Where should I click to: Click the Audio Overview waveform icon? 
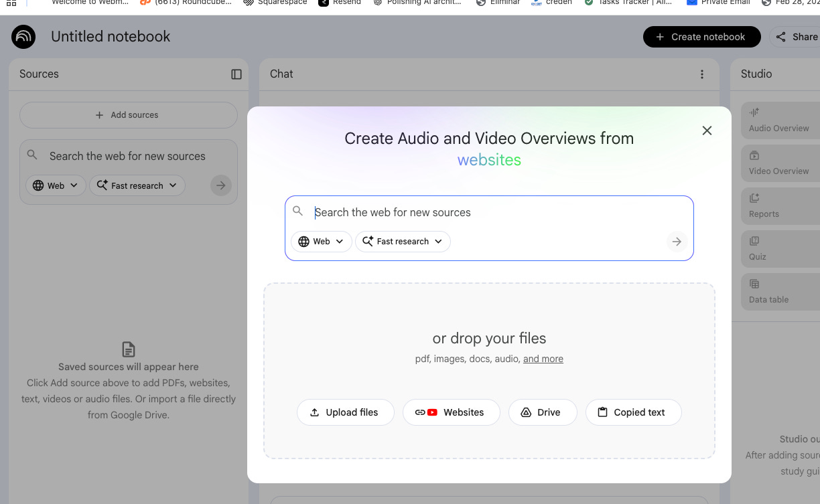(754, 112)
